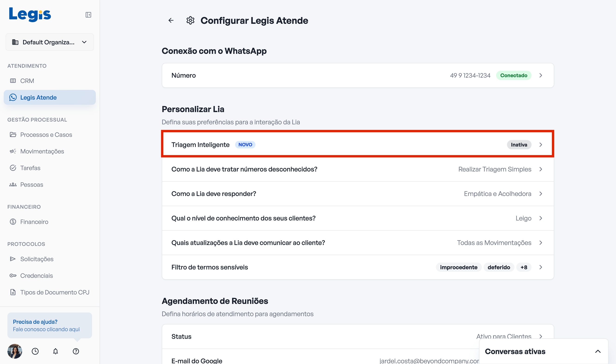Open the WhatsApp Número connection row
The image size is (616, 364).
358,75
